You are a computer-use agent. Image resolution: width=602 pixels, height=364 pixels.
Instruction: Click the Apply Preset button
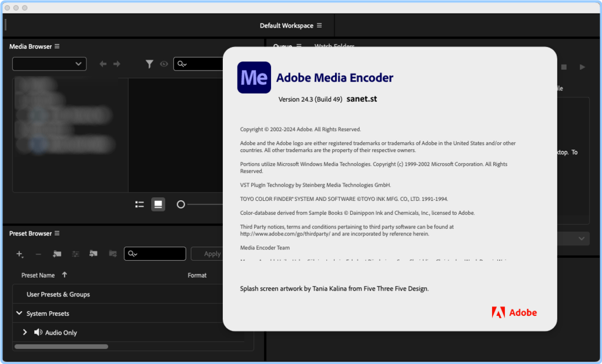pyautogui.click(x=208, y=254)
